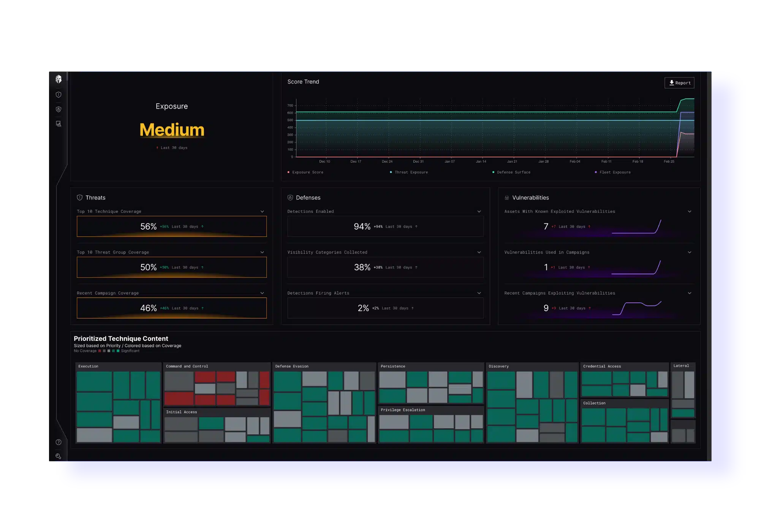The height and width of the screenshot is (532, 760).
Task: Select the Credential Access treemap header
Action: (x=602, y=366)
